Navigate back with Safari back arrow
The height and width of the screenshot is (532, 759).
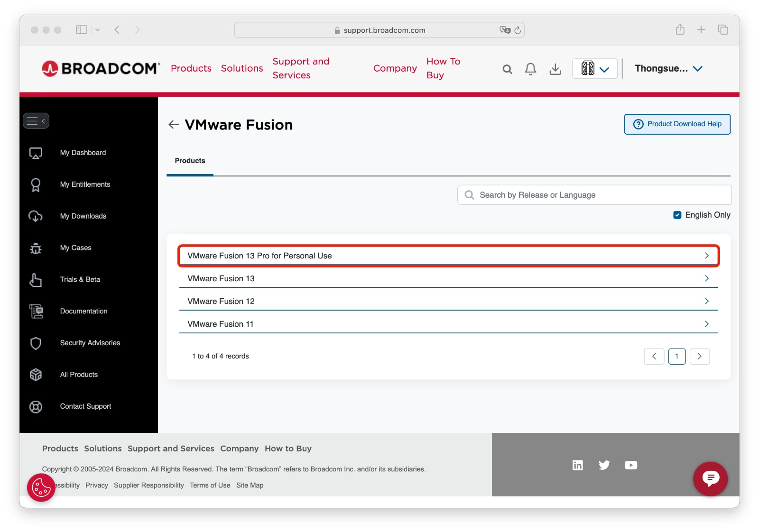(x=117, y=29)
